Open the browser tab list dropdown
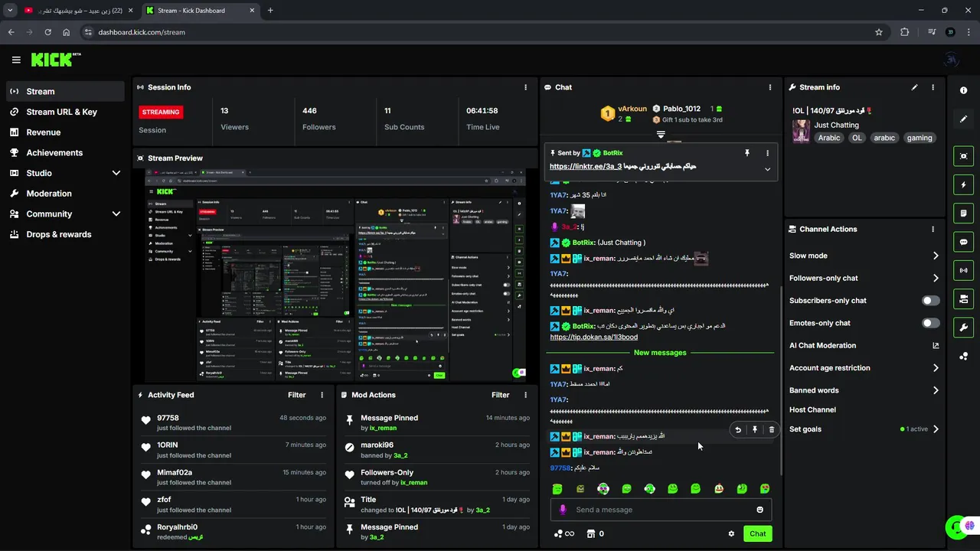This screenshot has width=980, height=551. 10,11
